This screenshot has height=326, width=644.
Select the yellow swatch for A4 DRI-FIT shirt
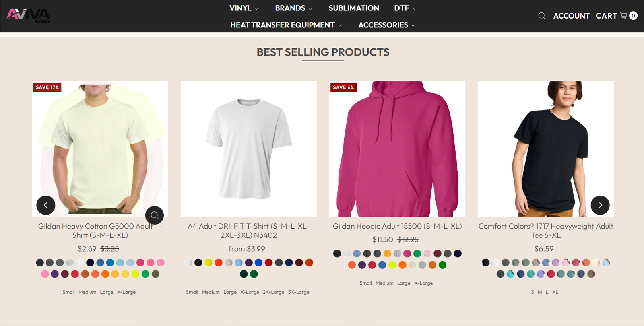point(208,263)
